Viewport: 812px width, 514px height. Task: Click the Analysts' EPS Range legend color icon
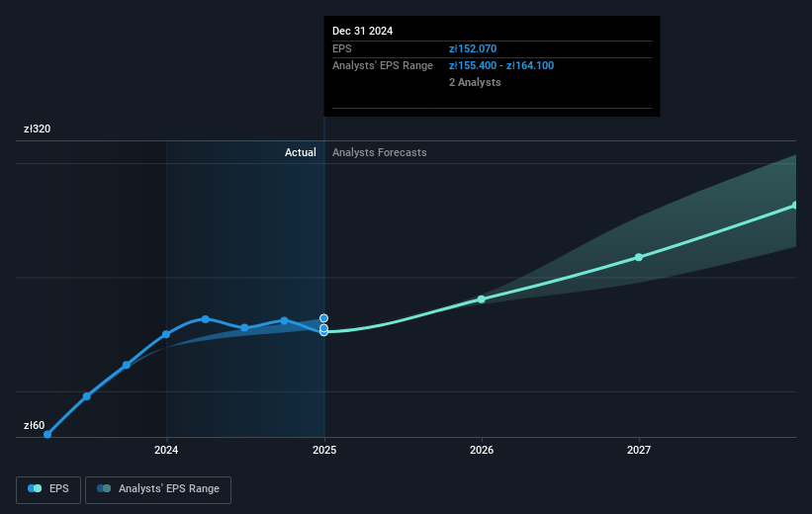coord(104,488)
